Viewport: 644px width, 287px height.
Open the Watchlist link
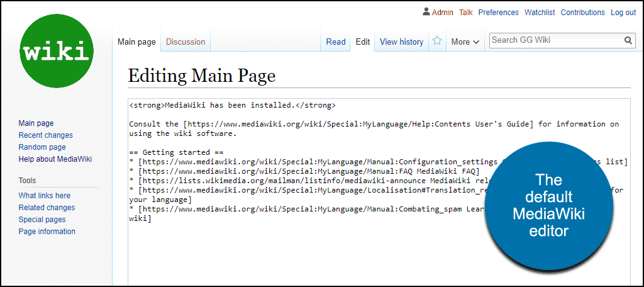[x=540, y=13]
